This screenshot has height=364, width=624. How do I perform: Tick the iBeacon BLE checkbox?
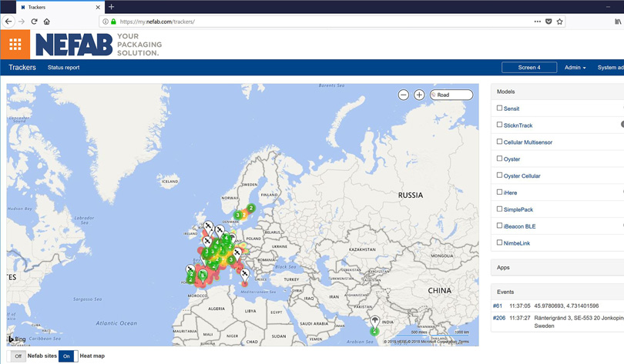coord(499,226)
